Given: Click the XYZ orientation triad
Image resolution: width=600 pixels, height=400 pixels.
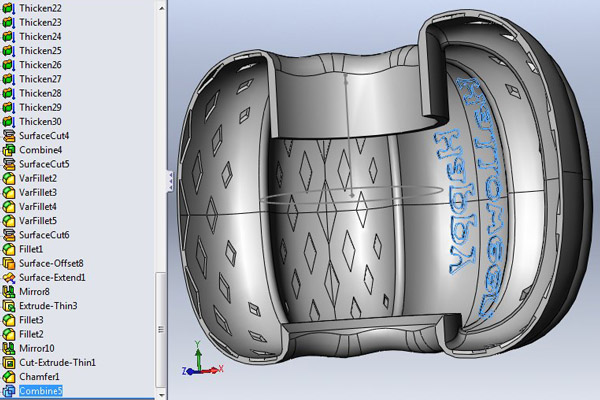Looking at the screenshot, I should pos(202,359).
